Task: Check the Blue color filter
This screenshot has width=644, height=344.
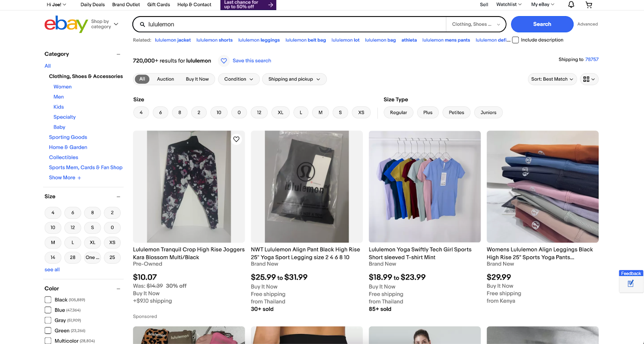Action: pos(48,310)
